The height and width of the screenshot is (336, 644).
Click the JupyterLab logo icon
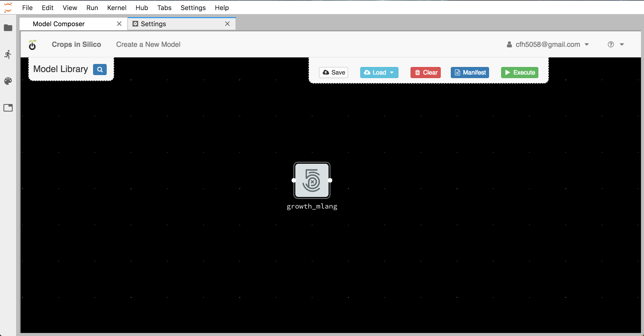pos(8,8)
